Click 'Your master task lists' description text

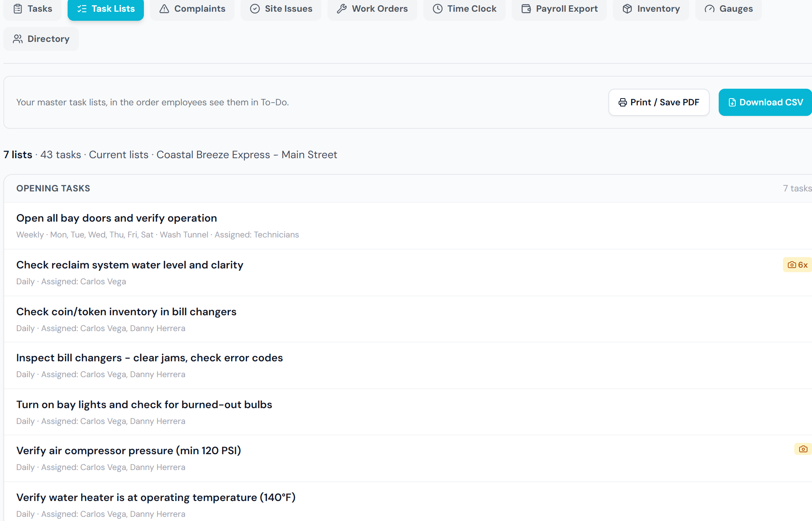click(152, 102)
